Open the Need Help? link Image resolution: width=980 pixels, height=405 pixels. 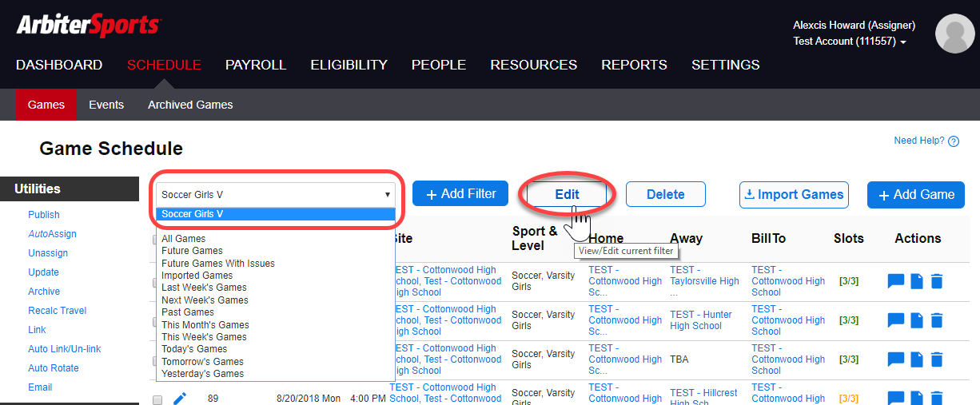coord(919,141)
